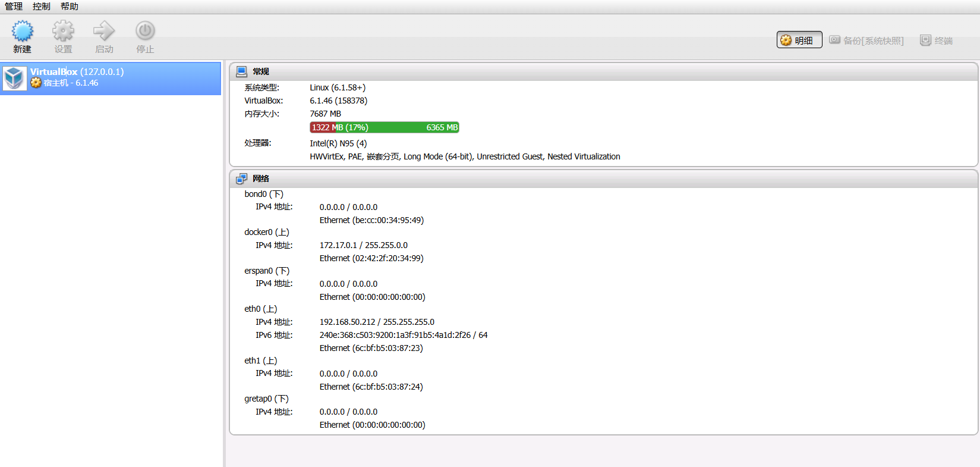This screenshot has height=467, width=980.
Task: Open the 帮助 menu
Action: click(x=70, y=7)
